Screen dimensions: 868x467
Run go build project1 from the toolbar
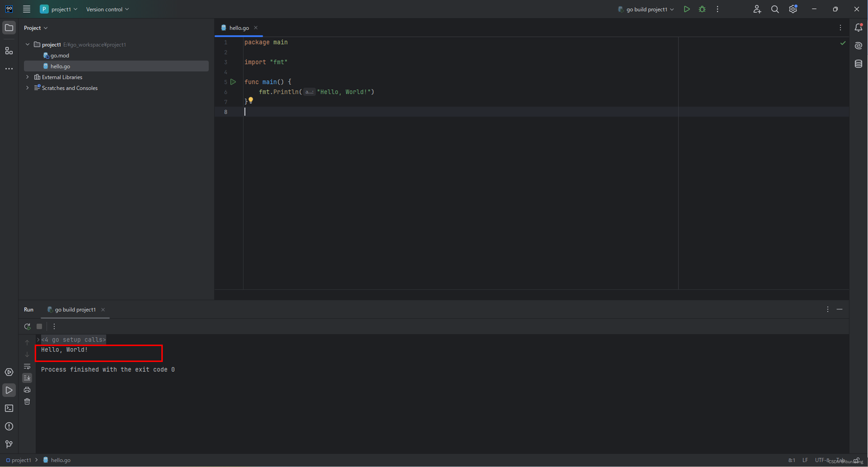tap(686, 9)
